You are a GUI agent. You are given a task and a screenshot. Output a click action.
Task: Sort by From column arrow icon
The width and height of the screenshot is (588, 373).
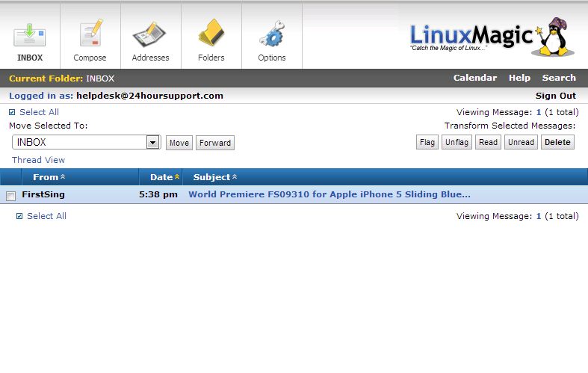(63, 177)
